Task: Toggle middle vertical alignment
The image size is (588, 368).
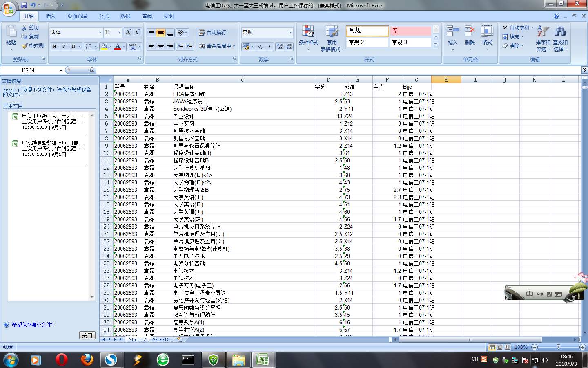Action: (x=161, y=32)
